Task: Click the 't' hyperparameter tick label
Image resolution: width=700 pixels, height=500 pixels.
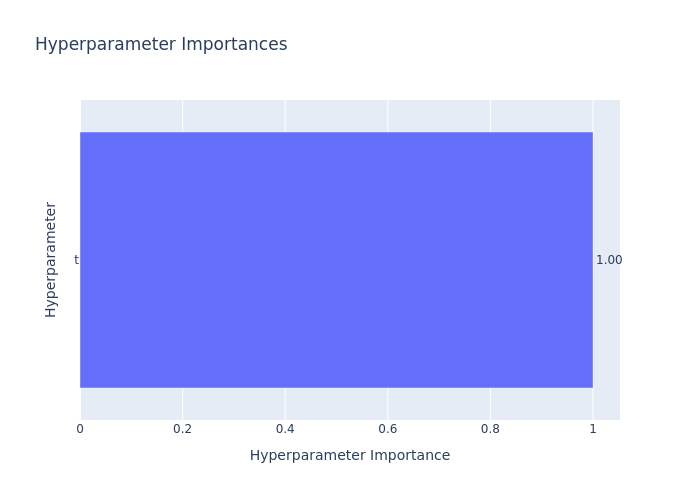Action: (76, 260)
